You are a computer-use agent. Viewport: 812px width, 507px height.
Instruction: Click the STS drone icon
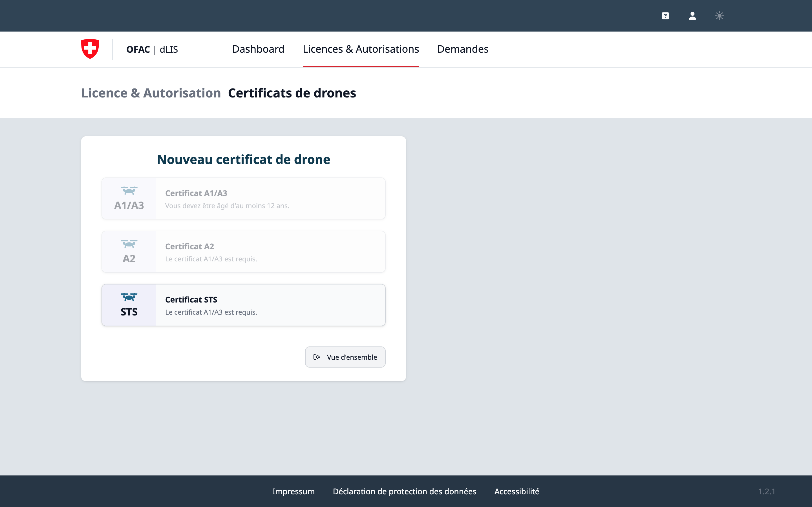tap(129, 297)
